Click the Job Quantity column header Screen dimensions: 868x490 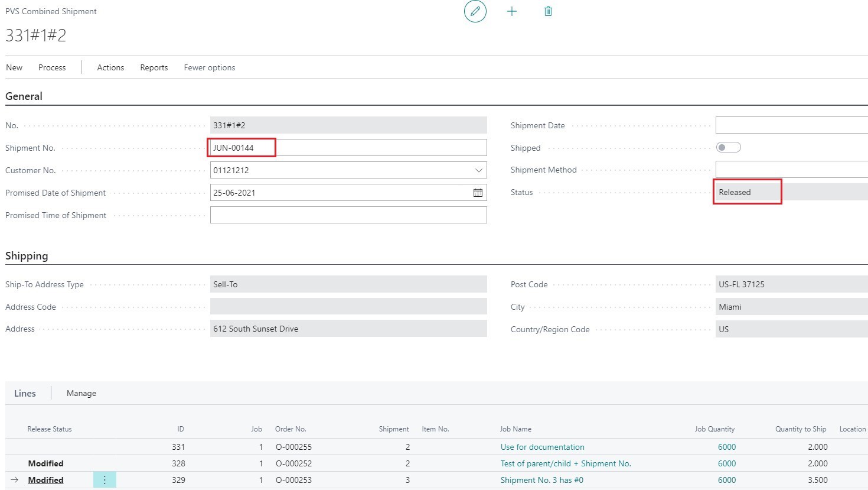click(x=714, y=429)
